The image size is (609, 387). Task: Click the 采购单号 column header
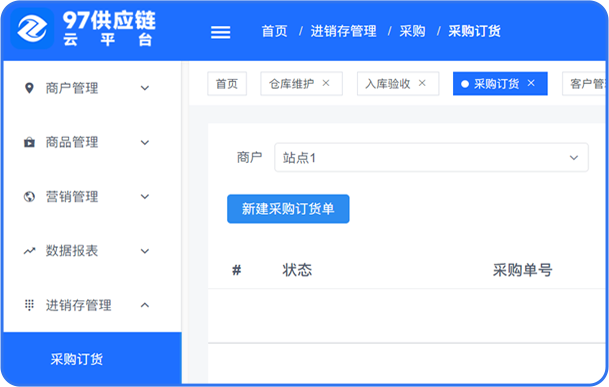pyautogui.click(x=522, y=270)
